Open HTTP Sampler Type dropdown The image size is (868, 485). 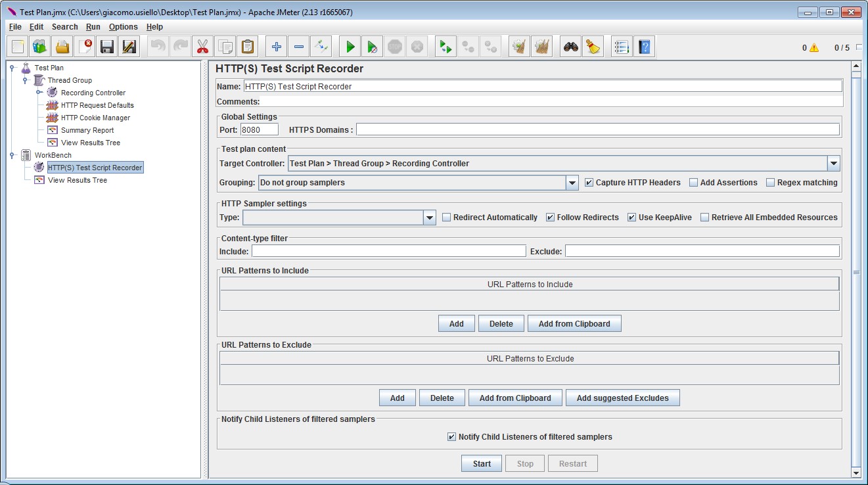coord(430,218)
